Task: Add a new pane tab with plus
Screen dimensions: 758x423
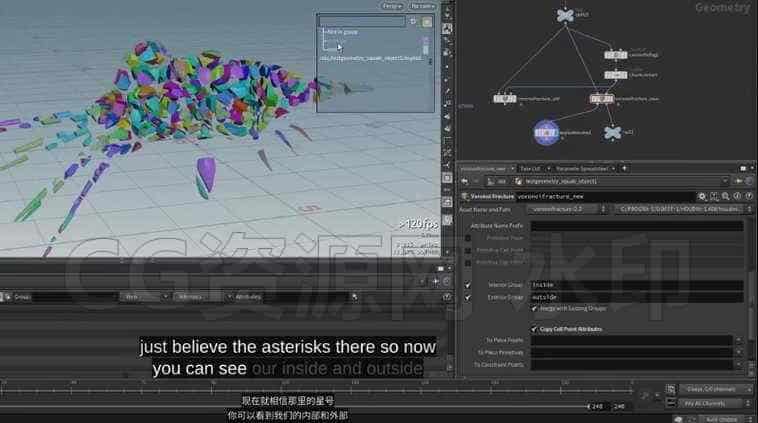Action: click(624, 168)
